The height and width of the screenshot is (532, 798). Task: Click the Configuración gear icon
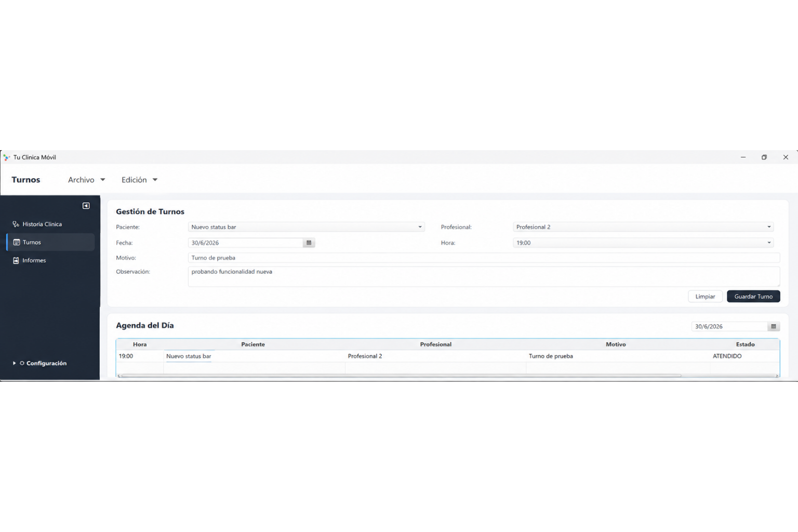pos(22,363)
